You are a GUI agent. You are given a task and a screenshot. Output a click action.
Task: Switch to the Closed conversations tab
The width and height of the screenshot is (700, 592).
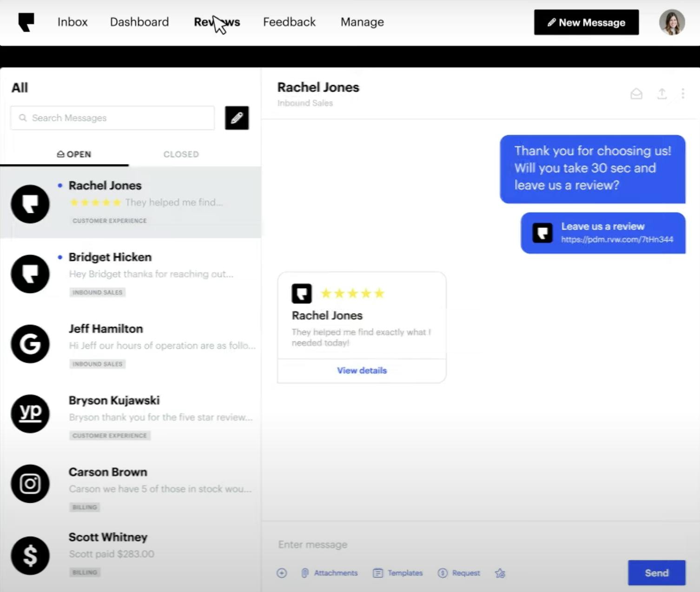click(181, 154)
